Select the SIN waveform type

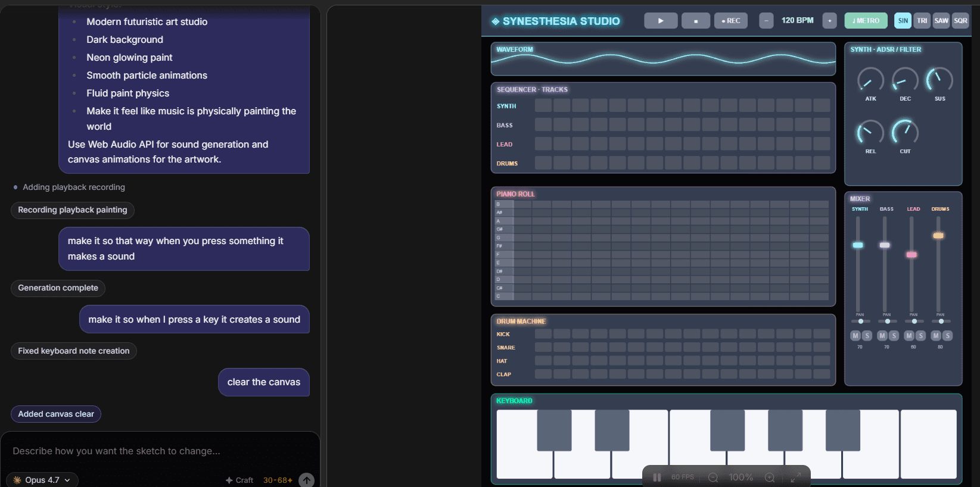tap(903, 21)
